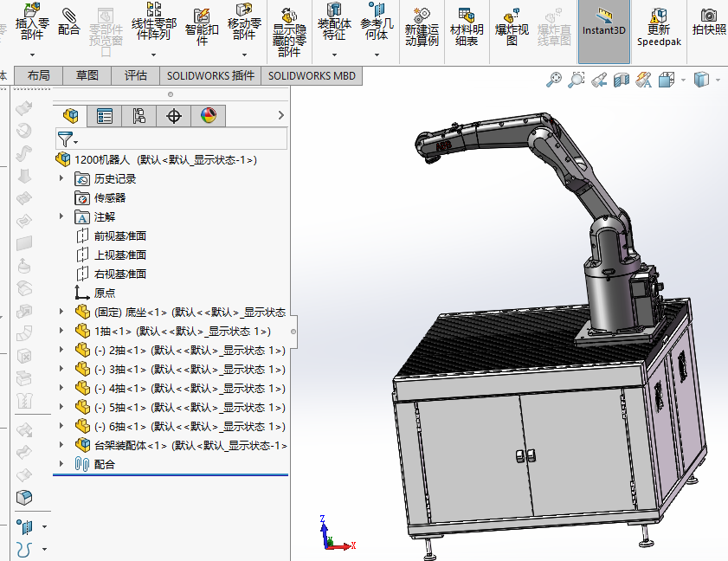The height and width of the screenshot is (561, 728).
Task: Open SOLIDWORKS 插件 add-ins tab
Action: click(x=210, y=75)
